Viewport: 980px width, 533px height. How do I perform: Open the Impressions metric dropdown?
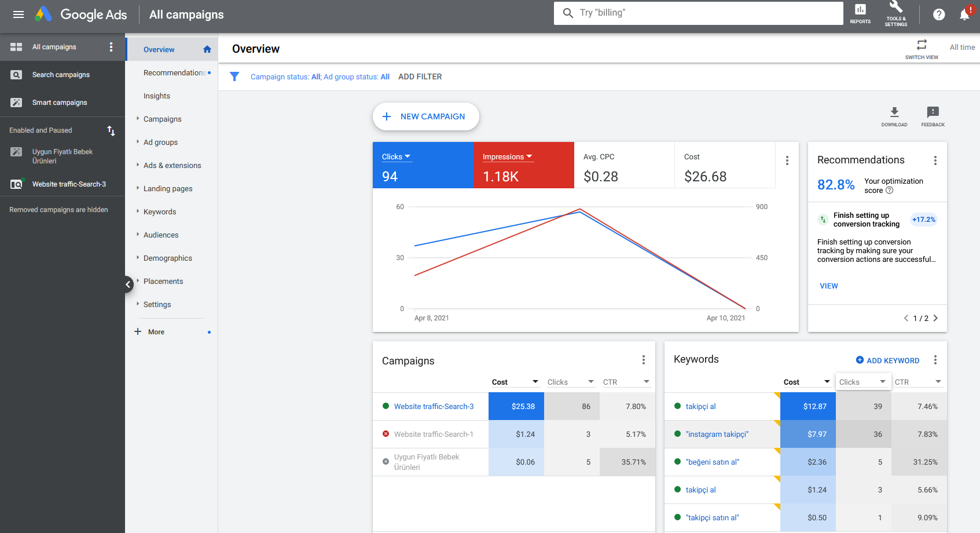pos(507,156)
